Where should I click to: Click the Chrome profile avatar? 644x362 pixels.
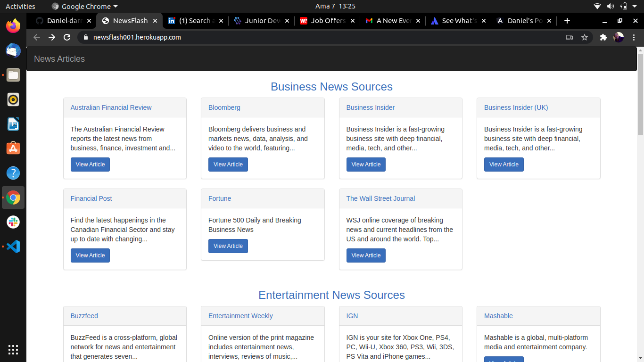[619, 37]
